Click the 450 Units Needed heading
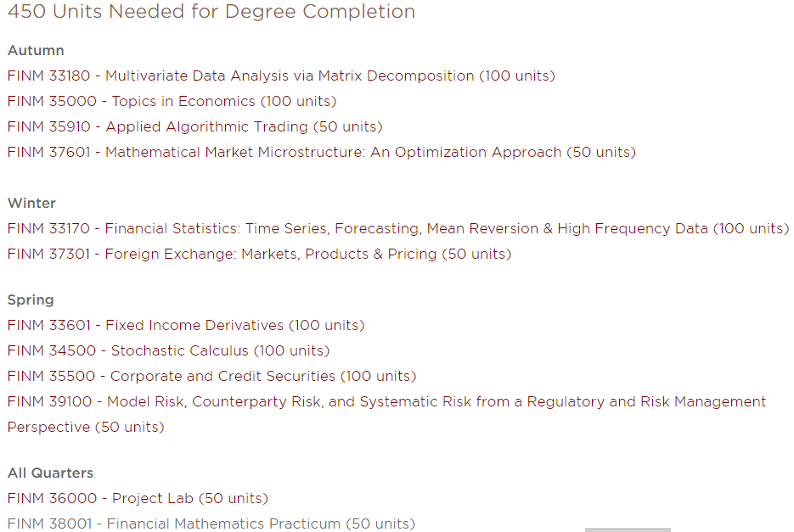This screenshot has height=532, width=794. coord(211,11)
